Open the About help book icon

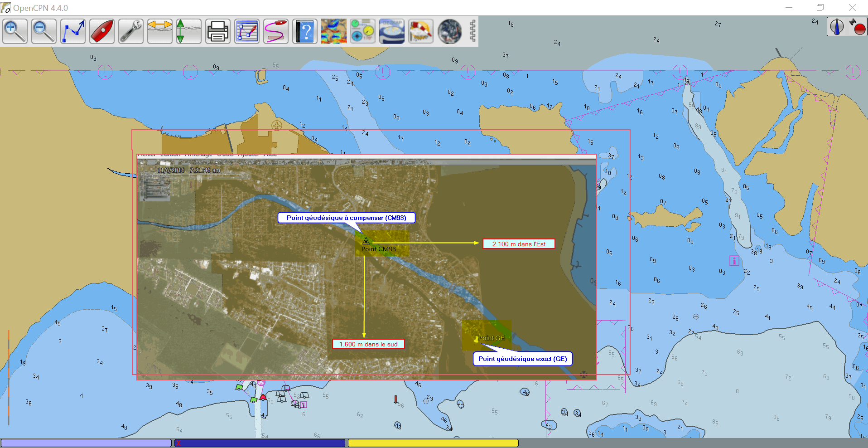click(x=305, y=31)
